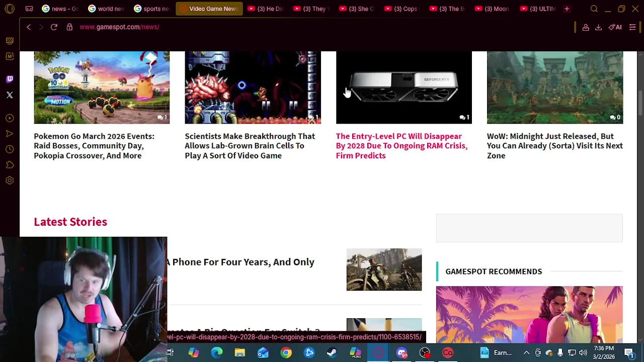Viewport: 644px width, 362px height.
Task: Open the M sidebar panel icon
Action: [10, 56]
